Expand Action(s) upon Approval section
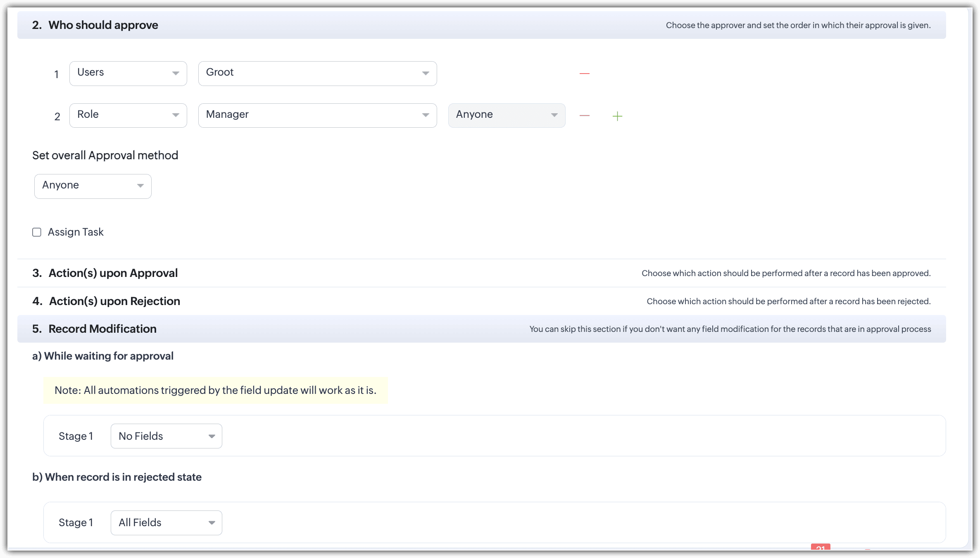This screenshot has width=980, height=558. [x=113, y=273]
